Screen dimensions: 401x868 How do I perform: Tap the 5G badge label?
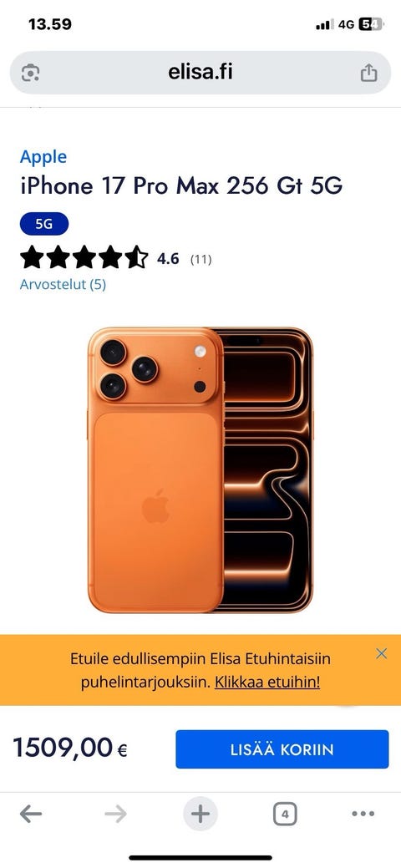tap(44, 224)
